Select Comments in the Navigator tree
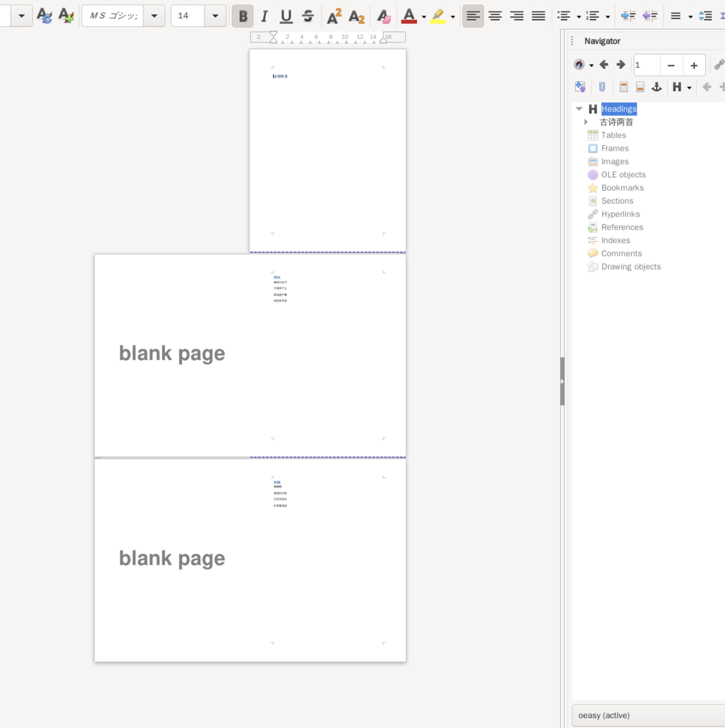This screenshot has height=728, width=725. [x=621, y=253]
